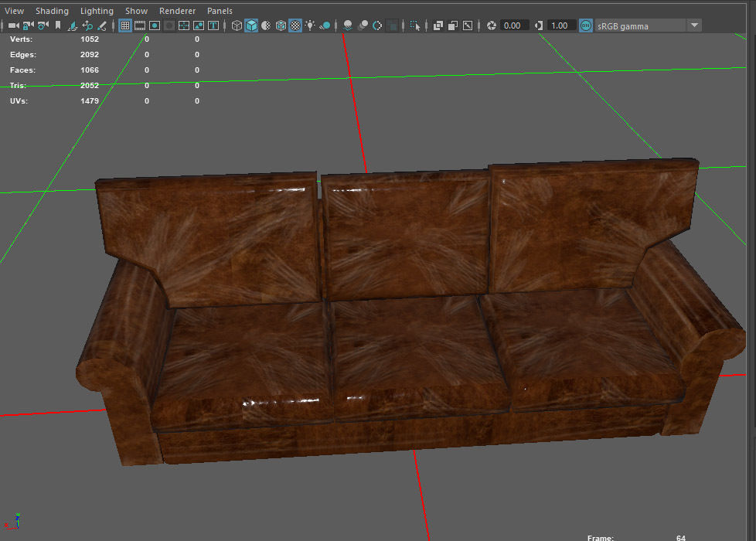This screenshot has width=756, height=541.
Task: Toggle the Film Gate icon
Action: (140, 26)
